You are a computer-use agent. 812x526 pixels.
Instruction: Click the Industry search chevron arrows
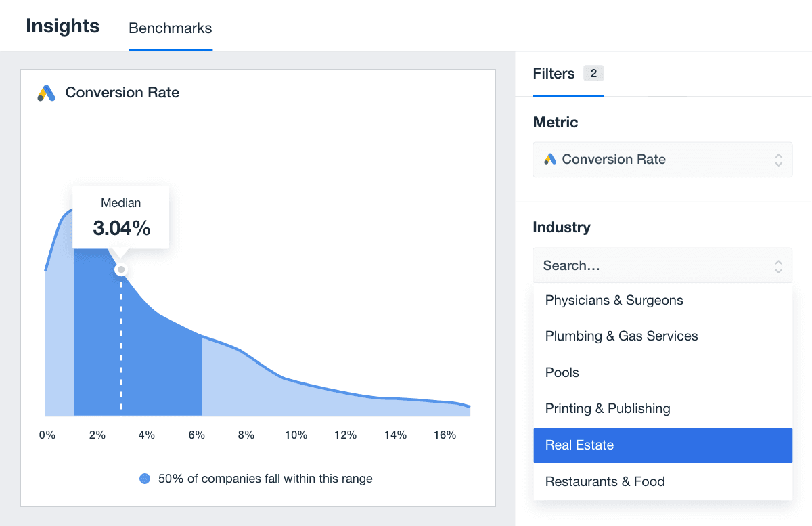(778, 266)
